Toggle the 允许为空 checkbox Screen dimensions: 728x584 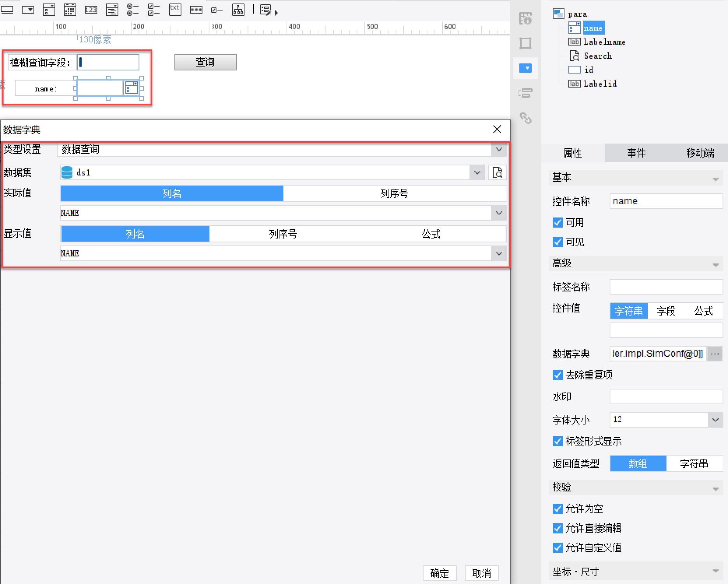coord(558,509)
